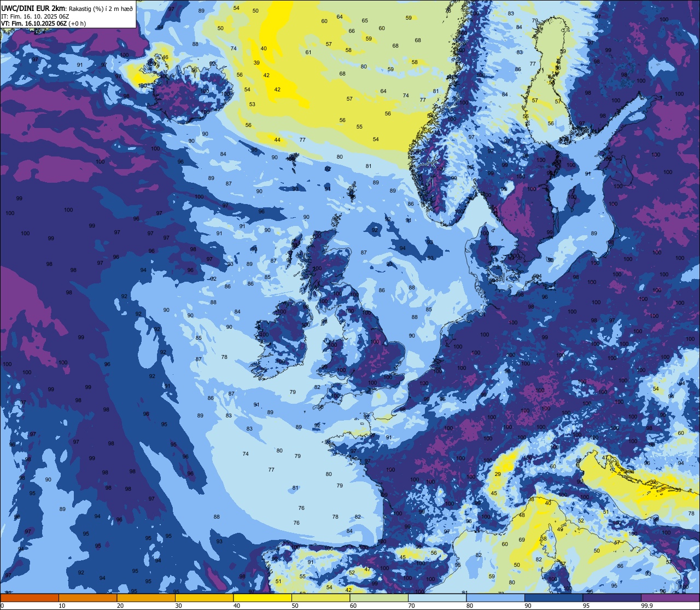700x610 pixels.
Task: Click the humidity value '29' on the map
Action: (x=498, y=474)
